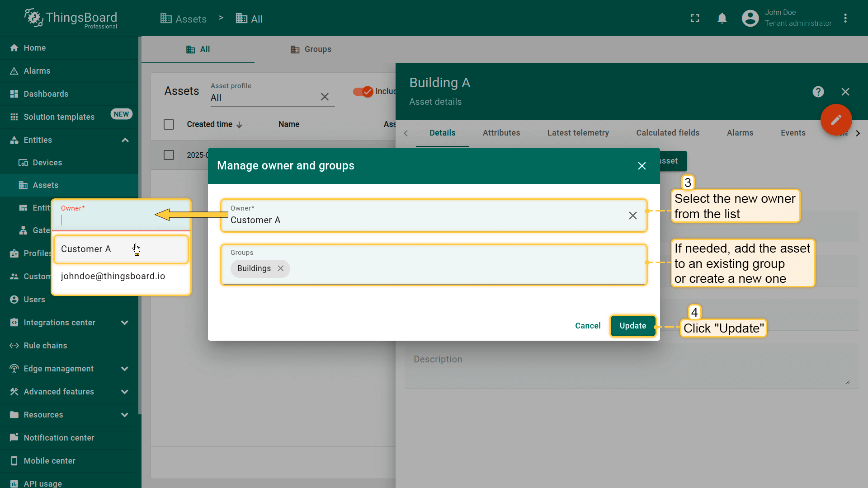Check the select-all assets checkbox
This screenshot has width=868, height=488.
pos(169,124)
